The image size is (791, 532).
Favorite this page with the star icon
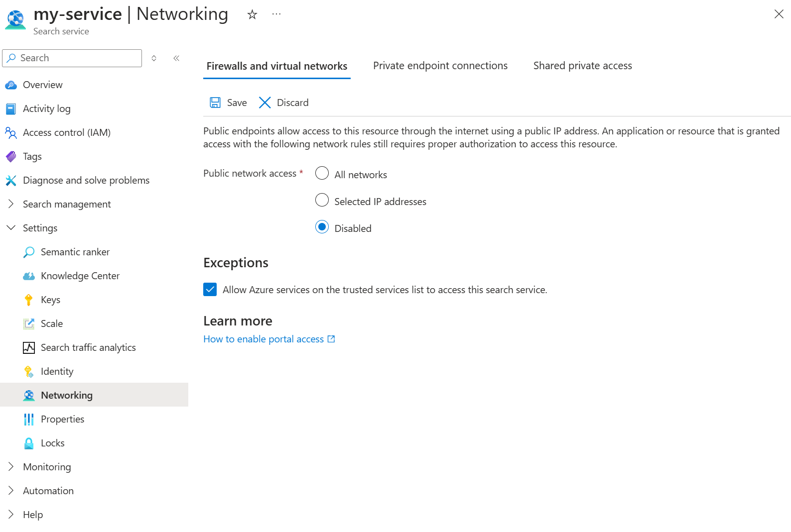(x=252, y=14)
